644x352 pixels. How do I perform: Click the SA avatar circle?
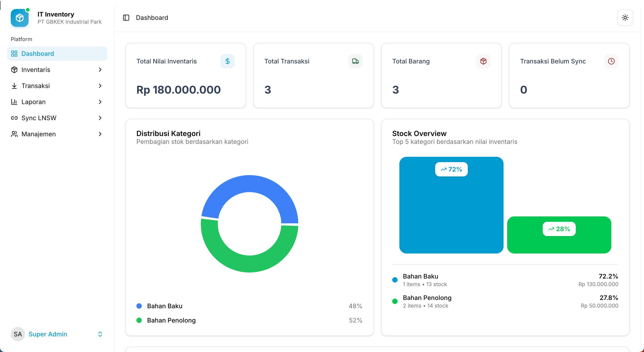(18, 334)
